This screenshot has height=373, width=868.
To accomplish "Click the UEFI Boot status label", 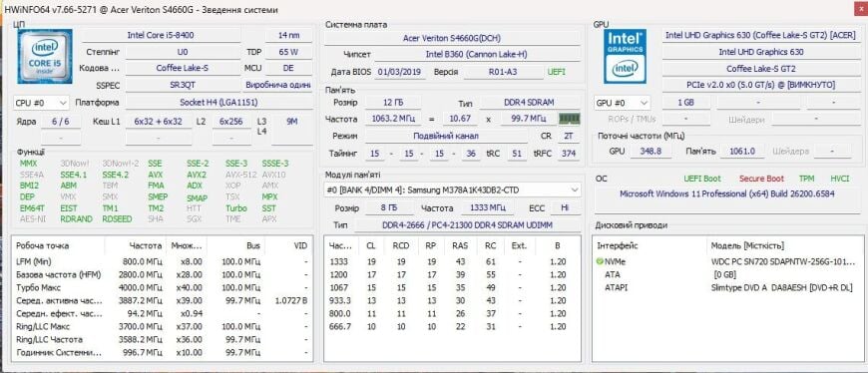I will 702,179.
